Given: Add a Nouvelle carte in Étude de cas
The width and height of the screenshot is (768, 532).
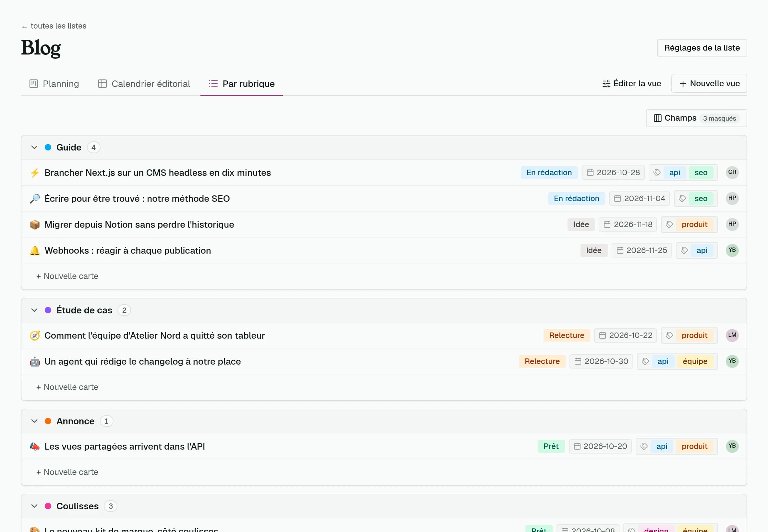Looking at the screenshot, I should pos(67,387).
